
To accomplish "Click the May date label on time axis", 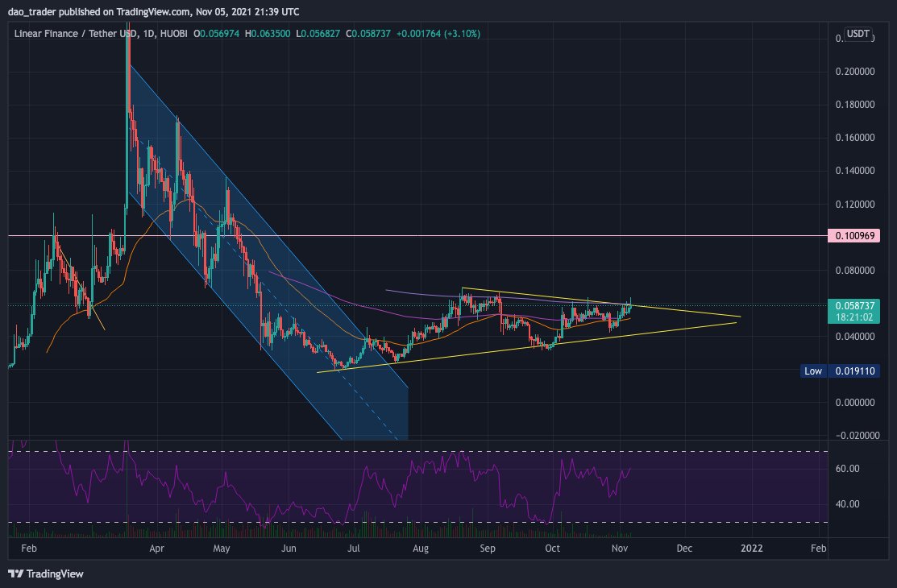I will [221, 549].
